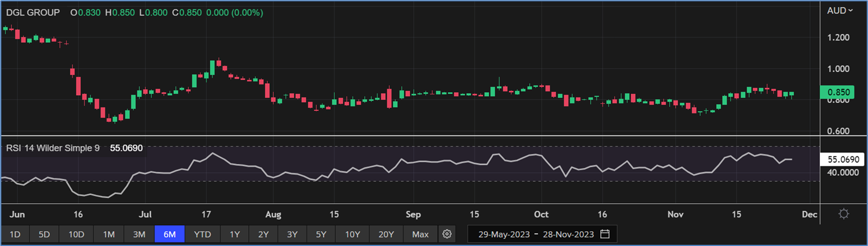Select the 5Y time range
Viewport: 868px width, 246px height.
pyautogui.click(x=321, y=234)
